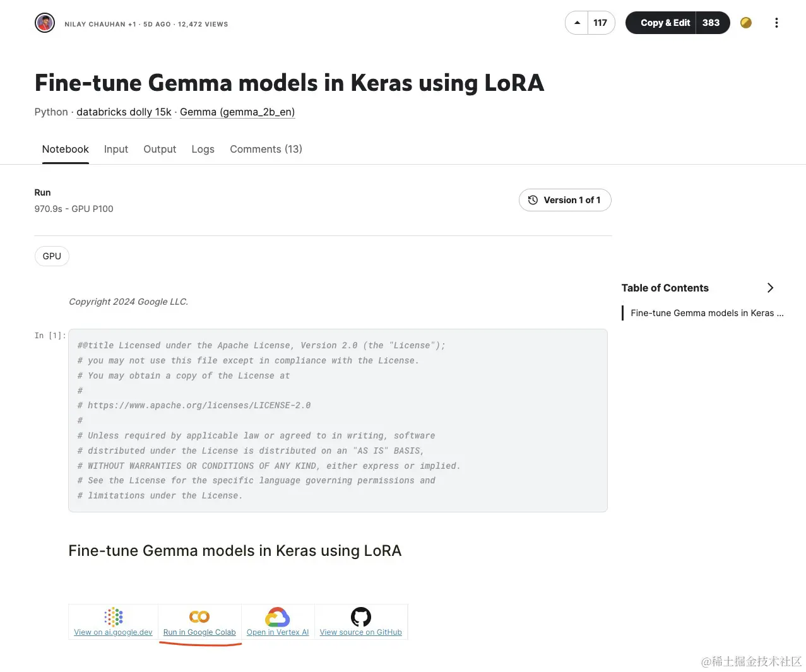
Task: Expand the Fine-tune Gemma table of contents entry
Action: pos(706,313)
